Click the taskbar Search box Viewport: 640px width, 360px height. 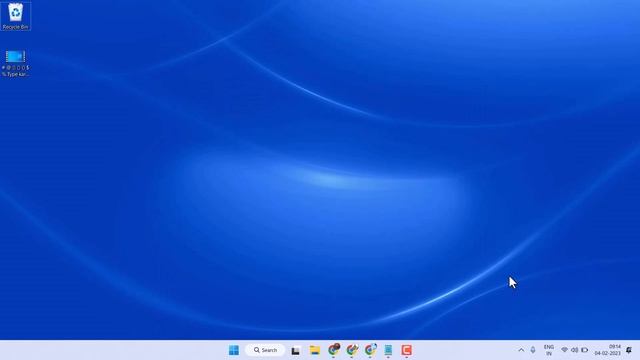point(265,350)
